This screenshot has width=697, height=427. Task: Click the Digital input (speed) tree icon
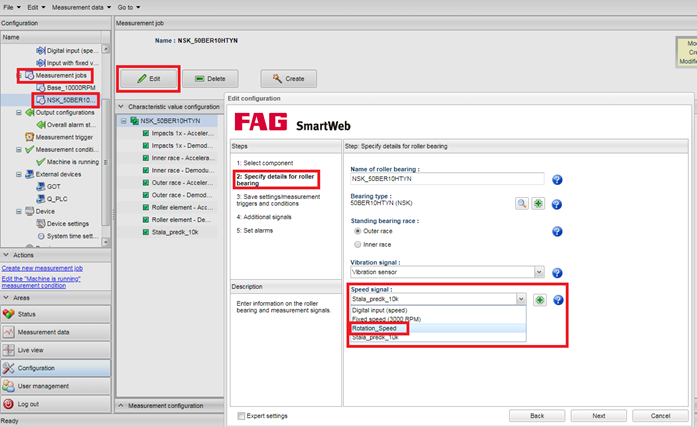tap(40, 51)
